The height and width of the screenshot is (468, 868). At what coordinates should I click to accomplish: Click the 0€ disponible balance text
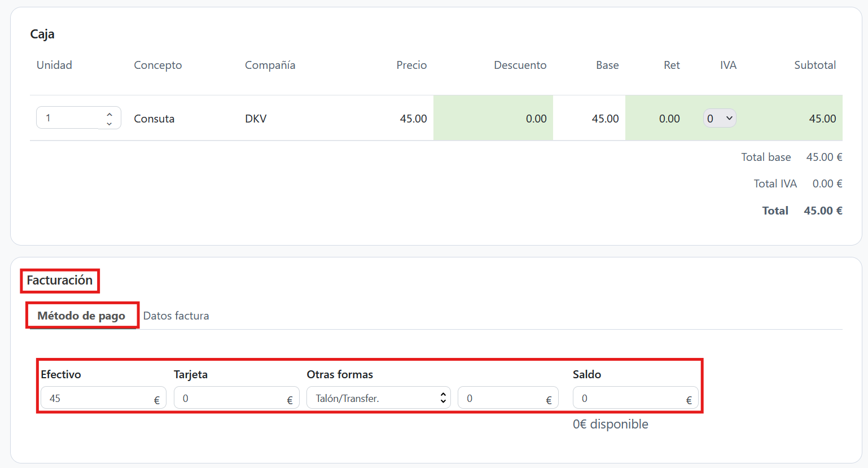pyautogui.click(x=610, y=424)
